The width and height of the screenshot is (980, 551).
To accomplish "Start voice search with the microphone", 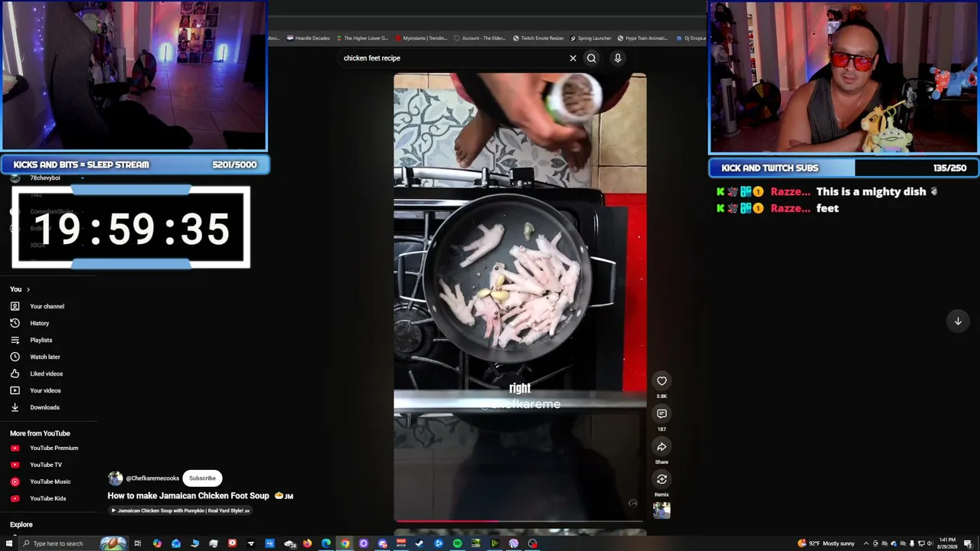I will pos(618,58).
